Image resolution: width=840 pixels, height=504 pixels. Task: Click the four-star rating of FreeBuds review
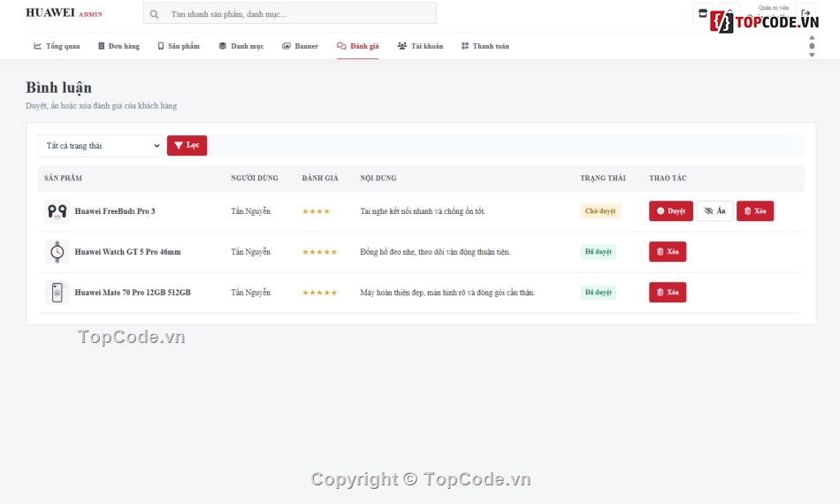pos(316,211)
